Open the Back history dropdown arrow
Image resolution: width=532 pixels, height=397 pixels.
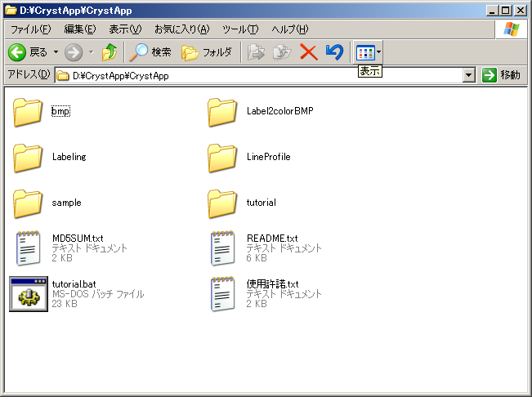pyautogui.click(x=56, y=52)
